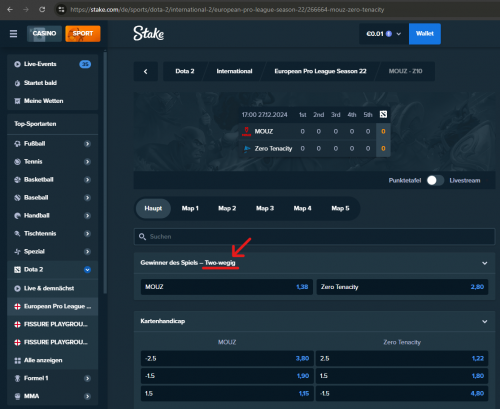Switch to the Casino section
The width and height of the screenshot is (500, 409).
(44, 34)
